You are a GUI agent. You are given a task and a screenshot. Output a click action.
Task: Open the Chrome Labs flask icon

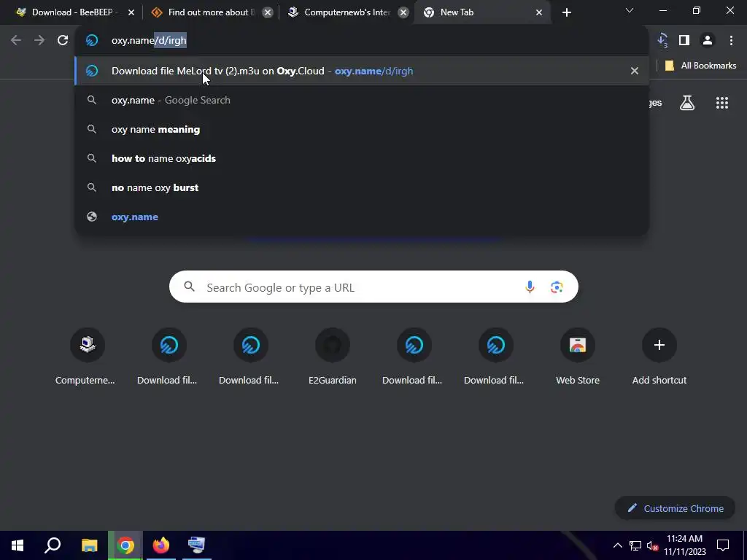tap(687, 103)
